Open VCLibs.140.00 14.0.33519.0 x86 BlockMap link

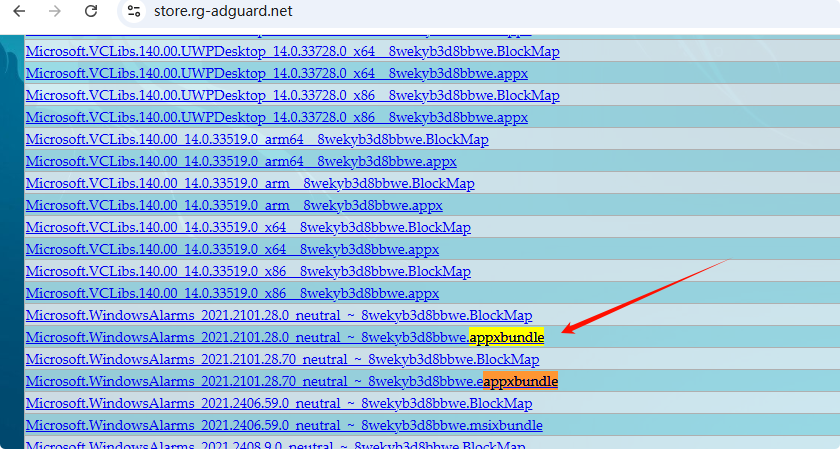[x=248, y=271]
